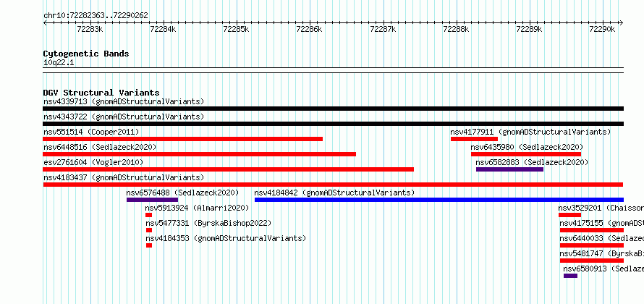Screen dimensions: 644x304
Task: Open the nsv5477331 (ByrskaBishop2022) label
Action: 208,223
